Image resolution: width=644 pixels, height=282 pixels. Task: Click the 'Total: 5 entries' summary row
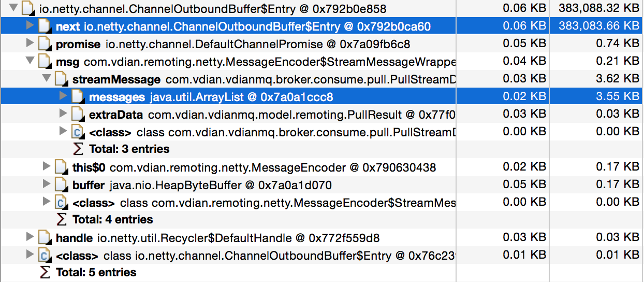[x=96, y=273]
